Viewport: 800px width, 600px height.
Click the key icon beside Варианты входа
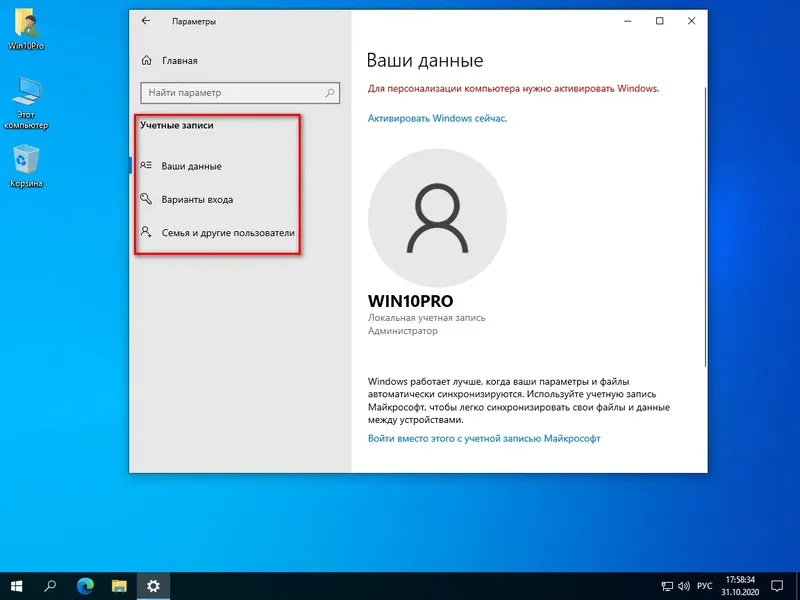point(147,199)
